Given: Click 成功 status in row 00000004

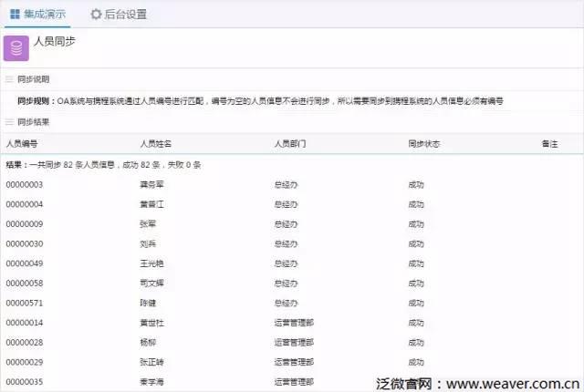Looking at the screenshot, I should (x=416, y=204).
